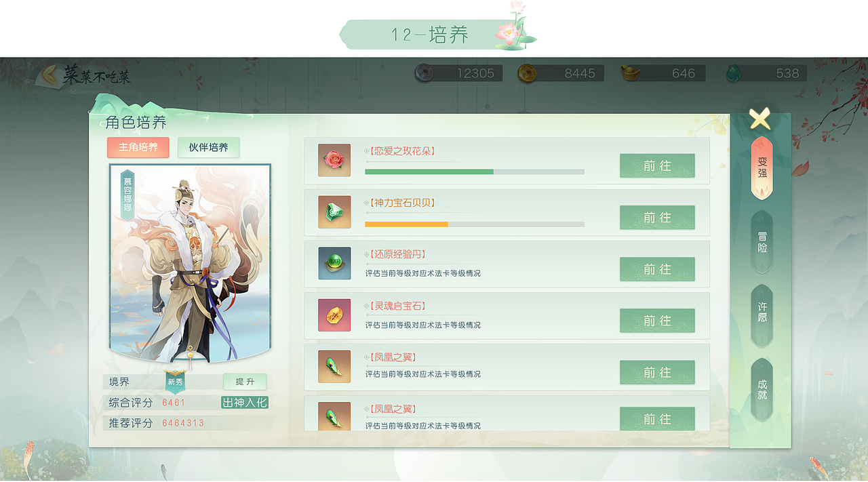The height and width of the screenshot is (482, 868).
Task: Switch to the 伙伴培养 tab
Action: point(209,147)
